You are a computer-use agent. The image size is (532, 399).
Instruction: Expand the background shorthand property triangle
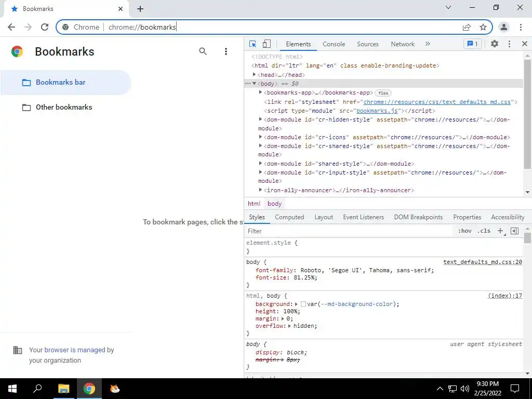tap(296, 304)
